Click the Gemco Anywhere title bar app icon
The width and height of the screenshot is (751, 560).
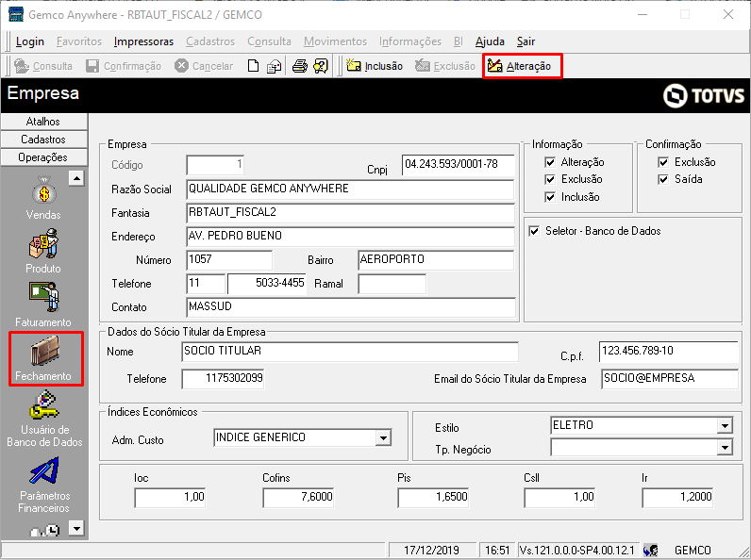pyautogui.click(x=16, y=14)
